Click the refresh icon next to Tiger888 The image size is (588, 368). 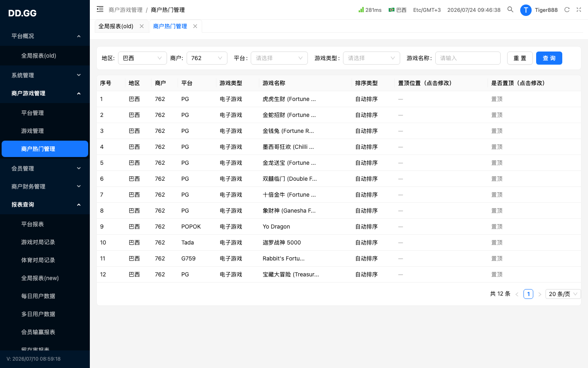tap(567, 9)
